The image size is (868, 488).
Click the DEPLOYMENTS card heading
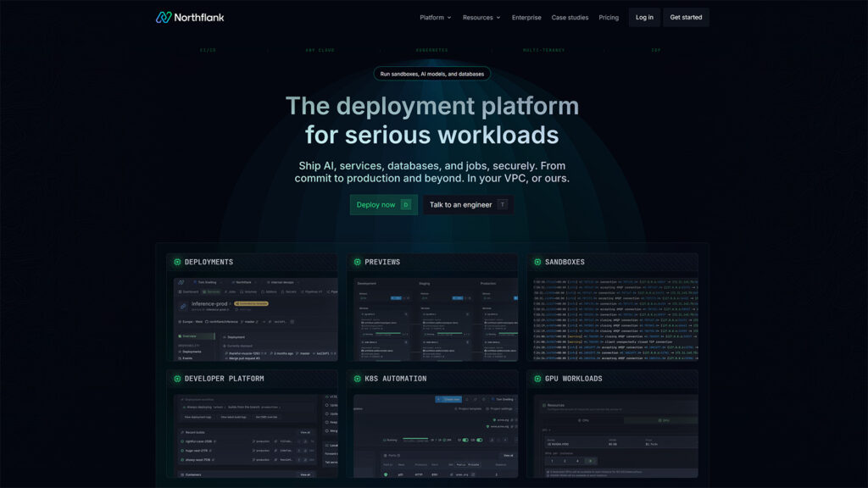[209, 262]
